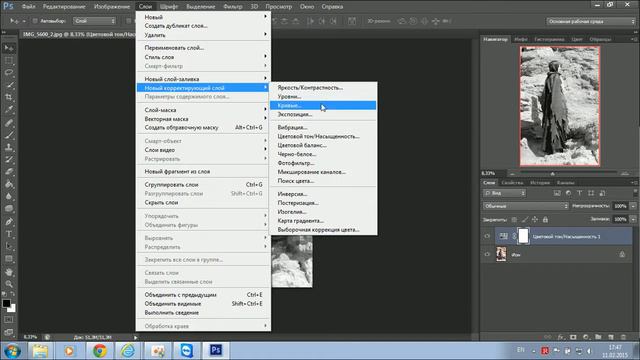Toggle lock image pixels brush icon
This screenshot has width=640, height=360.
pos(525,220)
